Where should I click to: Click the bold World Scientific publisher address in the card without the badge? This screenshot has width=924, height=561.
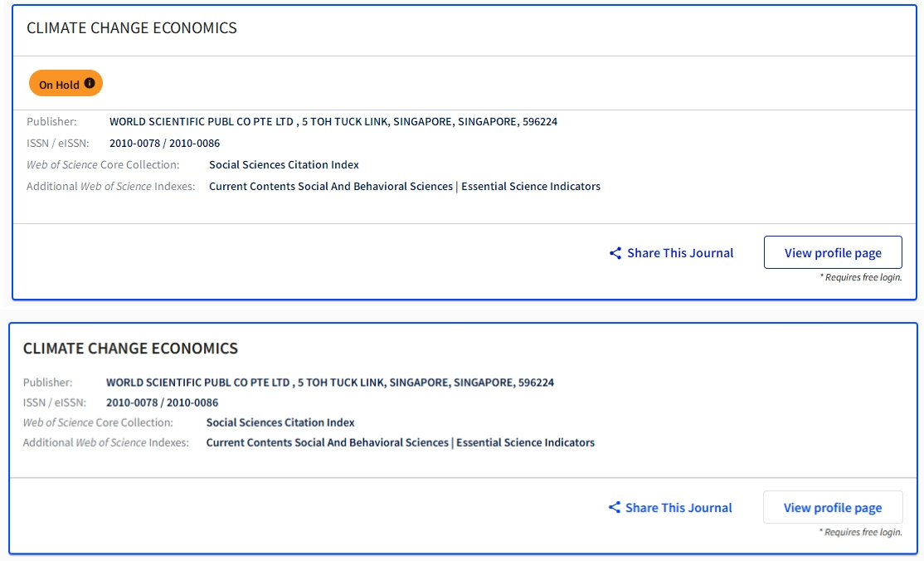[330, 383]
